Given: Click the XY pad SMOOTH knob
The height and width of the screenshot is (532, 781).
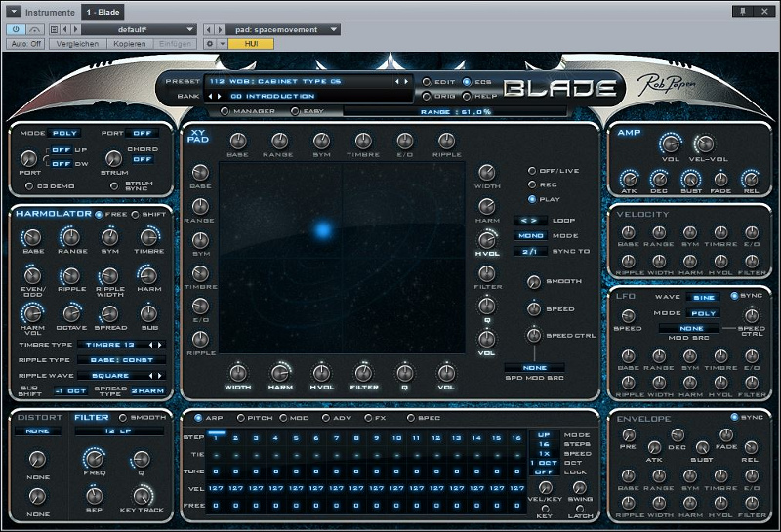Looking at the screenshot, I should (x=534, y=282).
